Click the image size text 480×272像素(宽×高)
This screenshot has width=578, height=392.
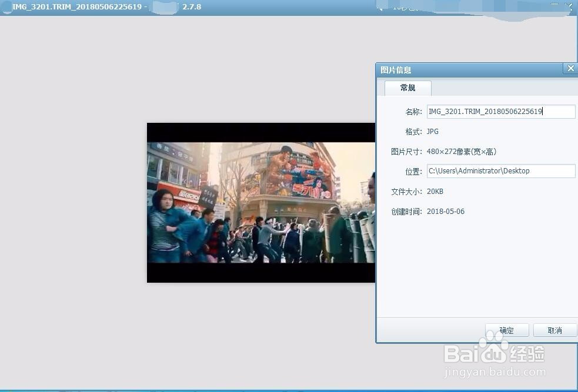[x=462, y=152]
